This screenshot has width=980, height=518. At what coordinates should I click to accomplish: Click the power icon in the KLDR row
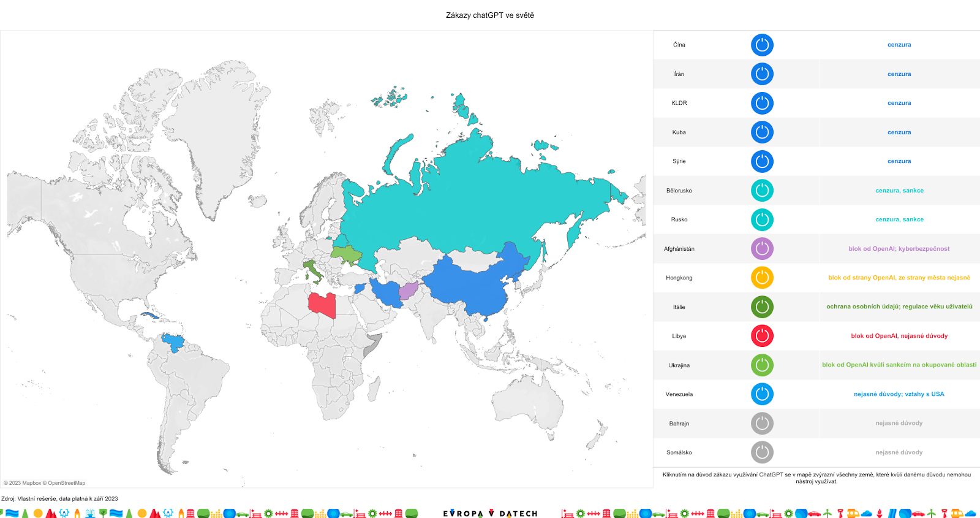762,103
